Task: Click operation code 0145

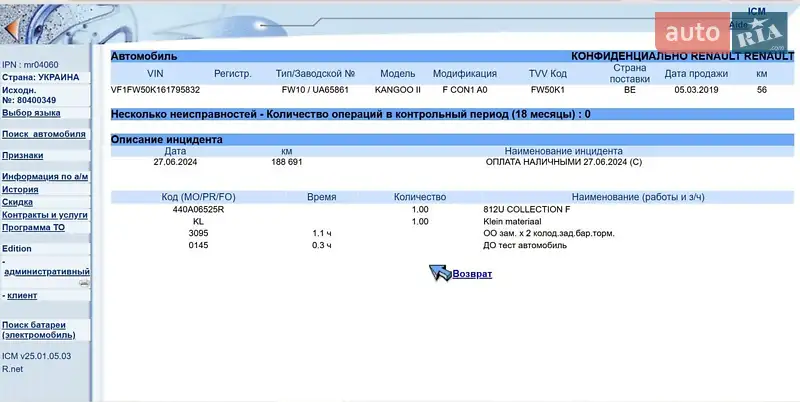Action: (198, 245)
